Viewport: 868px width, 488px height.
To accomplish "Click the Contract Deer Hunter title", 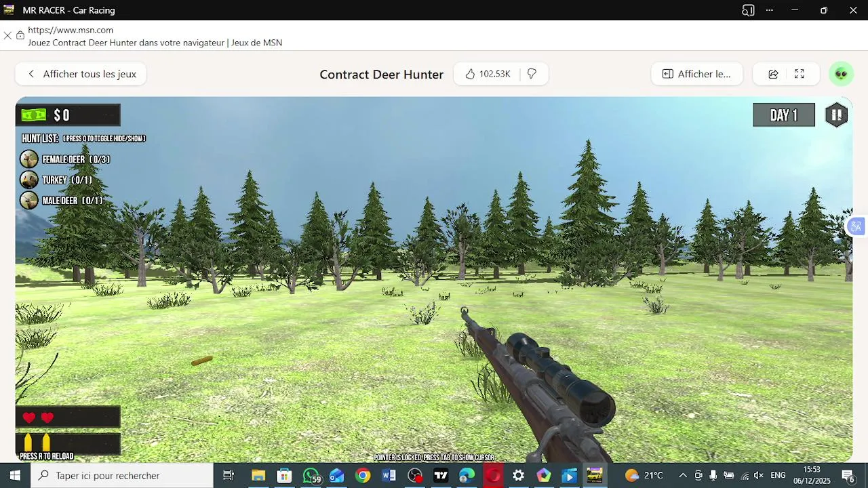I will click(x=381, y=75).
